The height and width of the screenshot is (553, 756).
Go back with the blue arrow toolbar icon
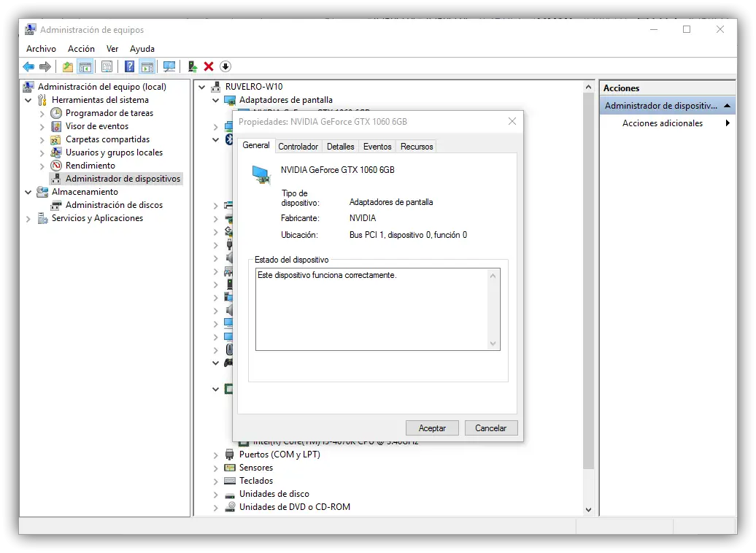click(x=28, y=66)
